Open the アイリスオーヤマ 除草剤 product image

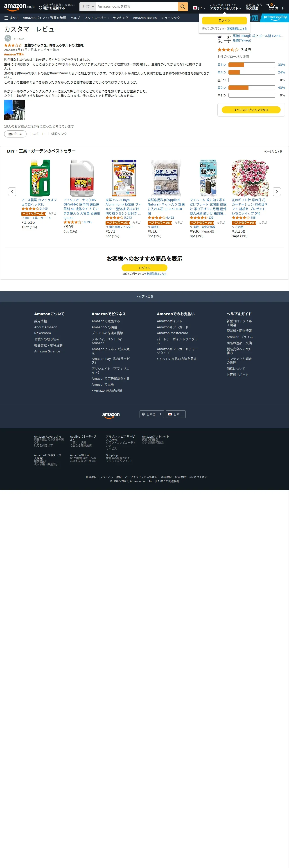click(82, 178)
